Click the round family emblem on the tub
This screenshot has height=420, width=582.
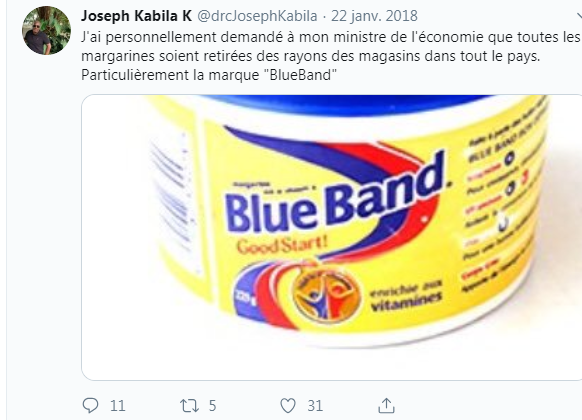point(326,295)
